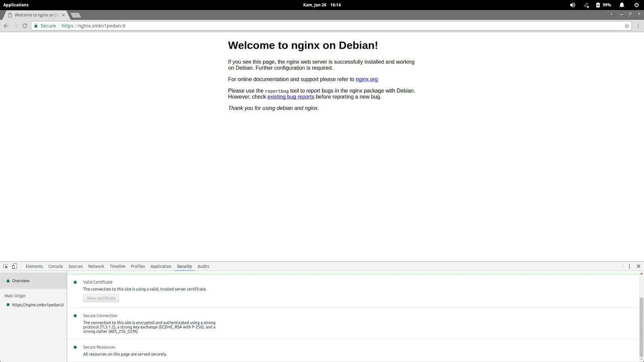The image size is (644, 362).
Task: Switch to the Elements panel
Action: [x=34, y=266]
